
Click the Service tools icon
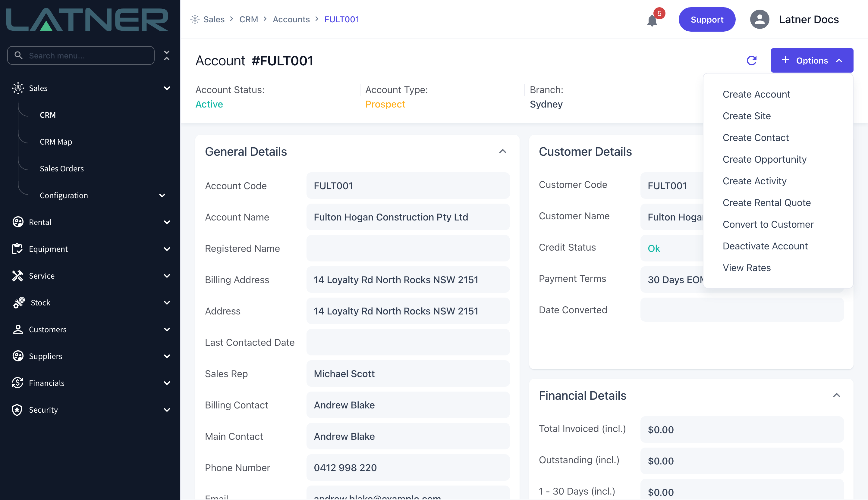pos(17,276)
